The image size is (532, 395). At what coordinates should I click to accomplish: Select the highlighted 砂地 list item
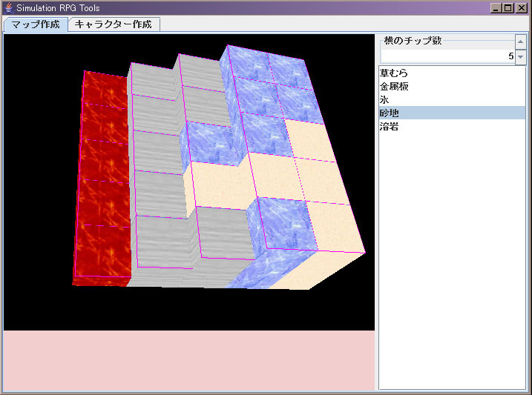tap(452, 113)
